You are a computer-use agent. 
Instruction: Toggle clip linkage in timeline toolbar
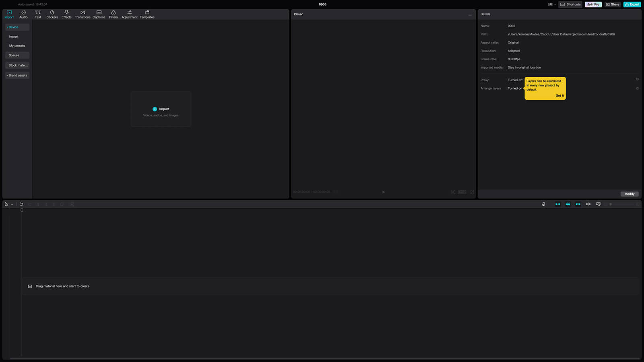pyautogui.click(x=578, y=204)
